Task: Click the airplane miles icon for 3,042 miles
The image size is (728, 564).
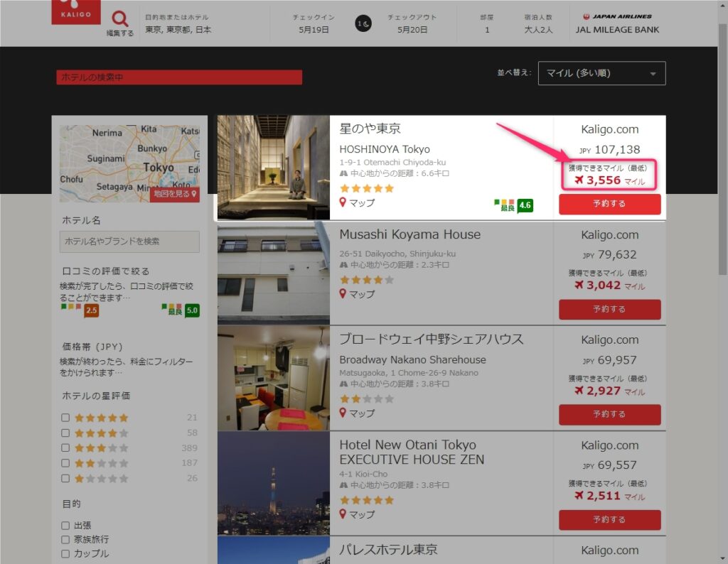Action: coord(579,284)
